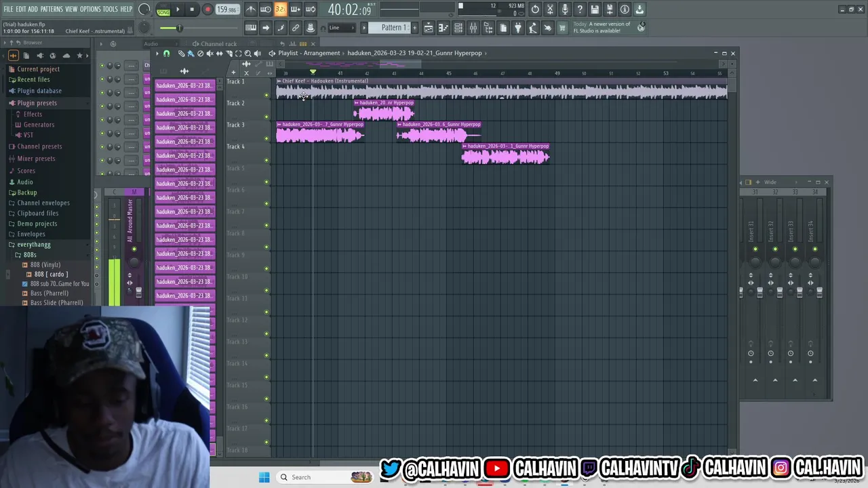Toggle typing keyboard to piano icon
868x488 pixels.
tap(251, 28)
